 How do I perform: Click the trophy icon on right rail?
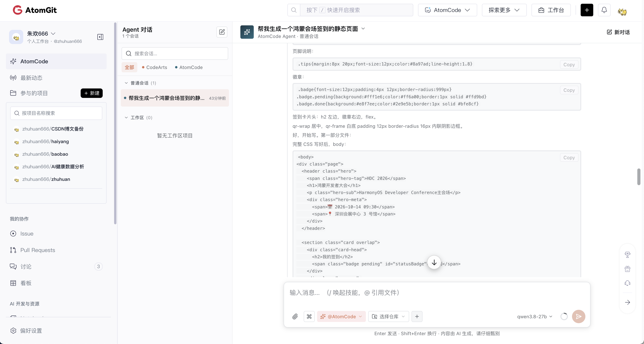click(627, 255)
